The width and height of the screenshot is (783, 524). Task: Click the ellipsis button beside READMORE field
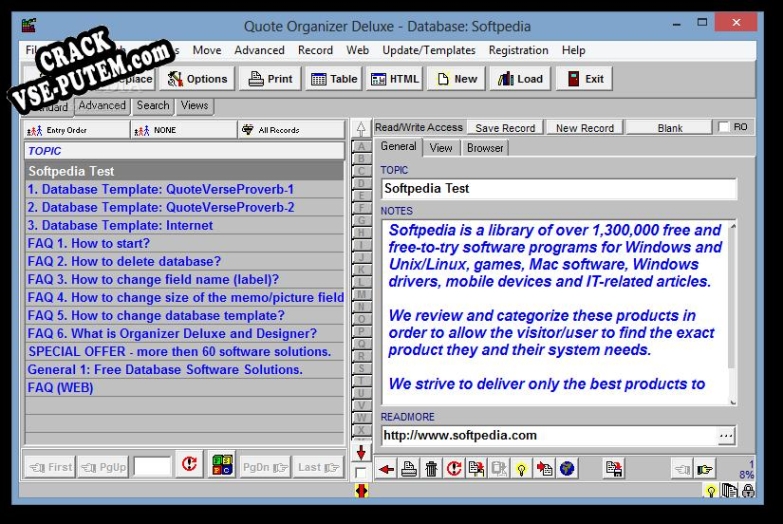pos(726,436)
